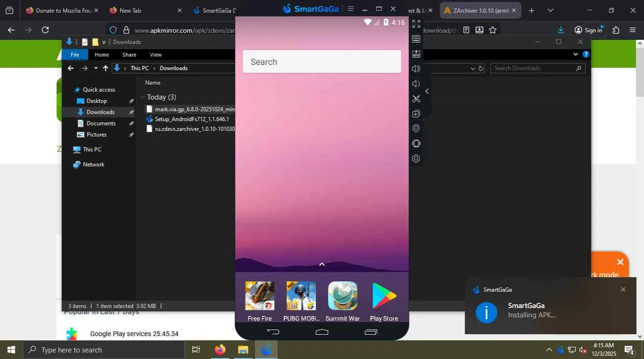
Task: Open SmartGaGa keyboard mapping icon
Action: 416,39
